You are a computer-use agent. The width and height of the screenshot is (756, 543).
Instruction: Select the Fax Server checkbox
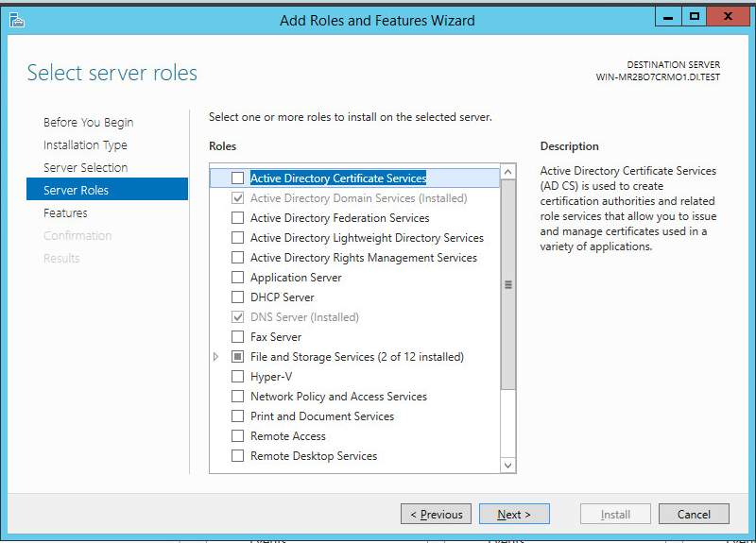pyautogui.click(x=237, y=337)
